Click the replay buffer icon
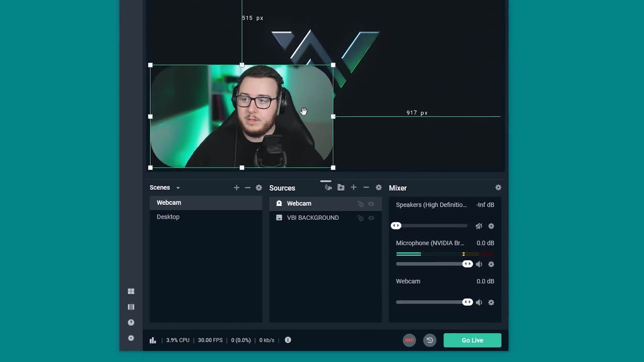This screenshot has height=362, width=644. 429,340
